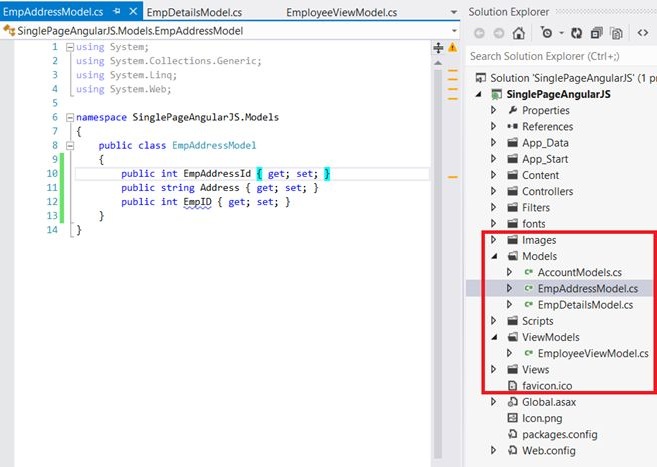Click the EmpDetailsModel.cs C# file icon
This screenshot has width=657, height=467.
pos(529,304)
